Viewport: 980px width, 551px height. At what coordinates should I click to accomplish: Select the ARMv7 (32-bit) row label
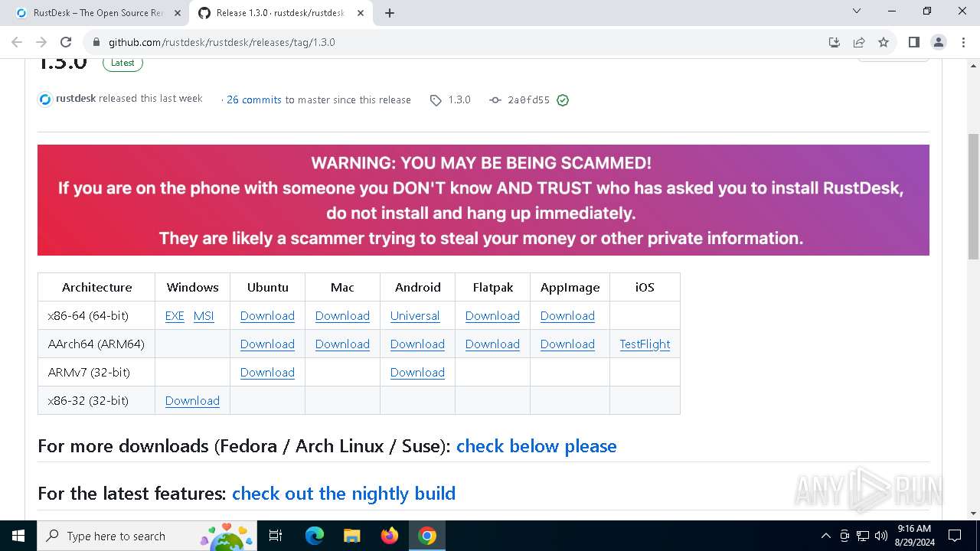(x=89, y=373)
